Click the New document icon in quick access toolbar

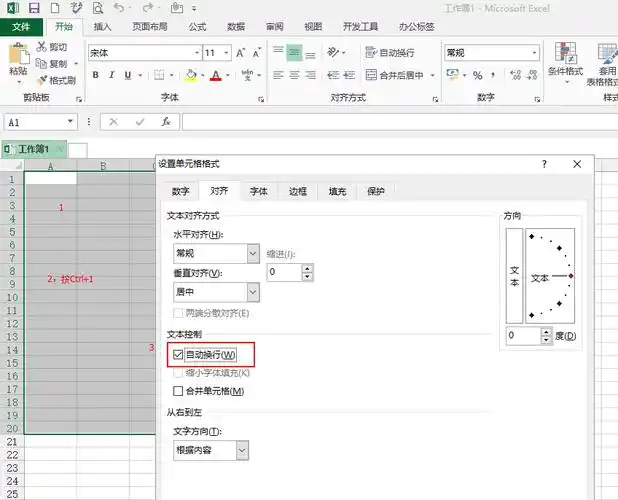tap(55, 8)
